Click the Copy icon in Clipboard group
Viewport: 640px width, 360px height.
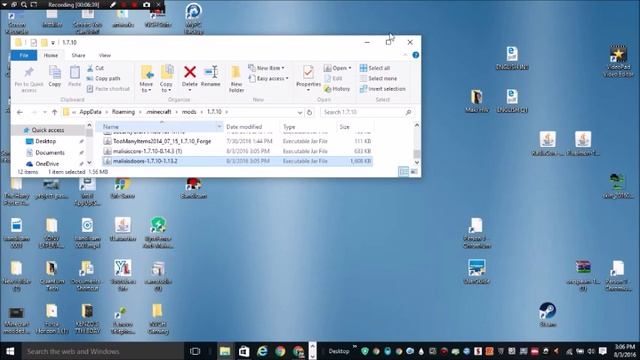(x=55, y=72)
